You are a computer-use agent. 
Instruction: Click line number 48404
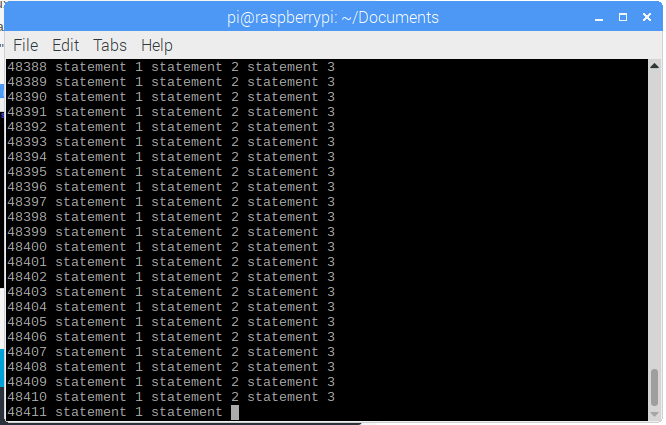27,307
